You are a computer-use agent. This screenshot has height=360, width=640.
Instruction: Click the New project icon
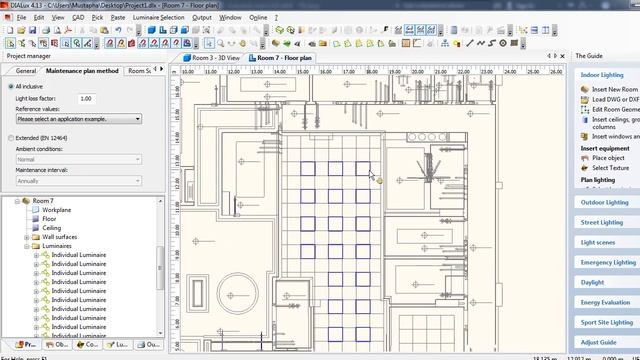point(10,30)
